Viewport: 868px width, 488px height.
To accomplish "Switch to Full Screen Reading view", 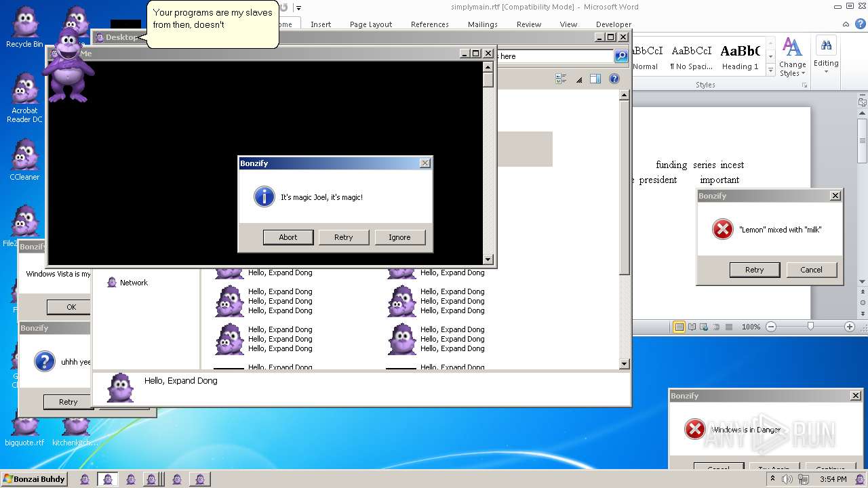I will 692,327.
